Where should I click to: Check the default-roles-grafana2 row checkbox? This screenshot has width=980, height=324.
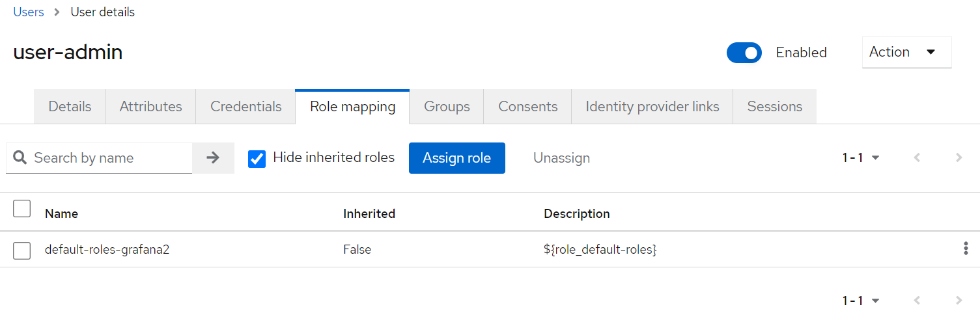click(x=22, y=250)
